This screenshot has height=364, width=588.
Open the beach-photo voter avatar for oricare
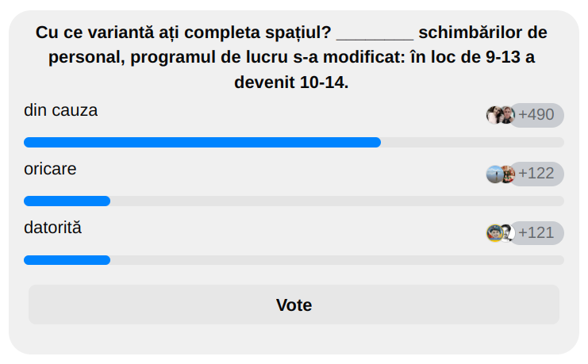click(494, 174)
